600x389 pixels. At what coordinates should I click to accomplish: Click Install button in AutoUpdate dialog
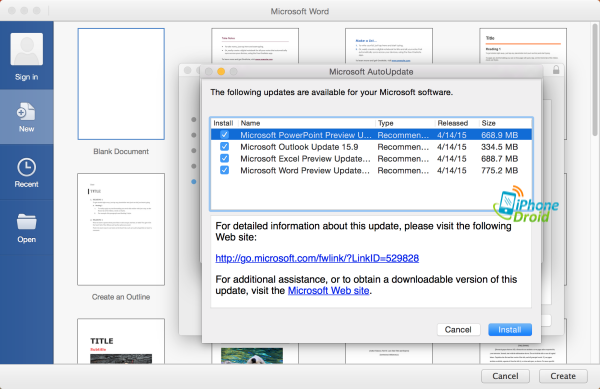[510, 330]
